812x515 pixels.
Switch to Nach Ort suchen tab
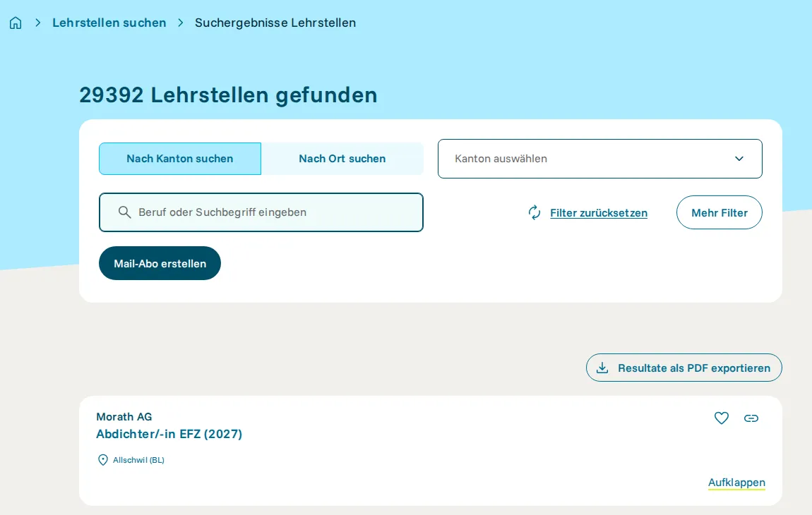342,159
